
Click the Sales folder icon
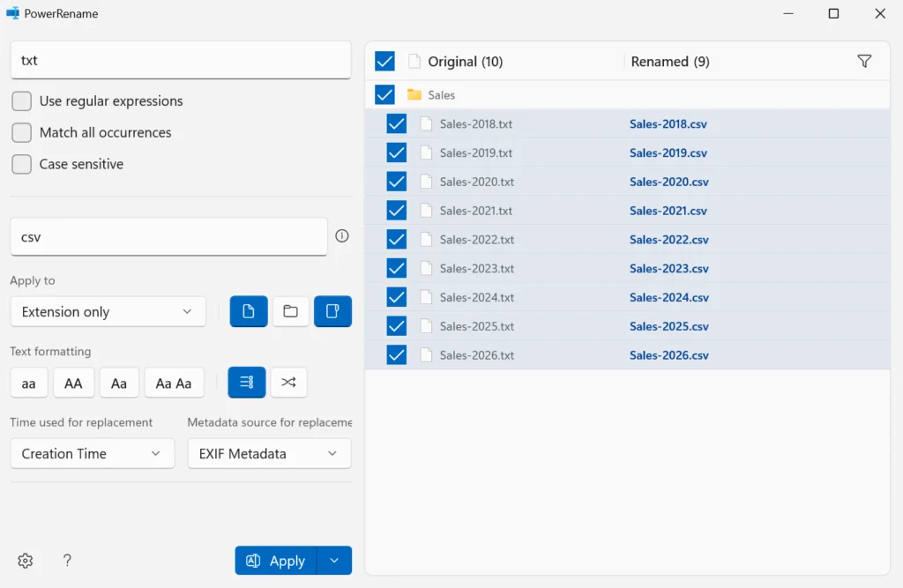tap(414, 94)
